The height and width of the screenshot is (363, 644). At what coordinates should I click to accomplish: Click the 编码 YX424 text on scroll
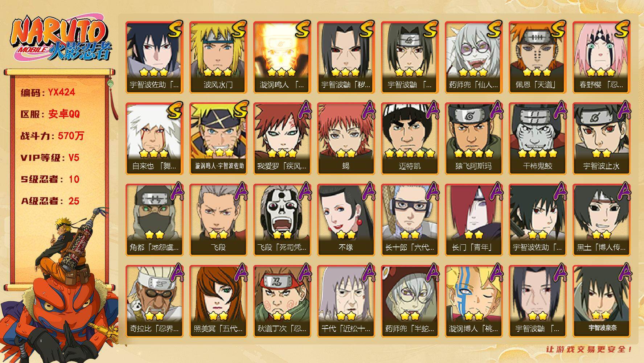tap(48, 92)
